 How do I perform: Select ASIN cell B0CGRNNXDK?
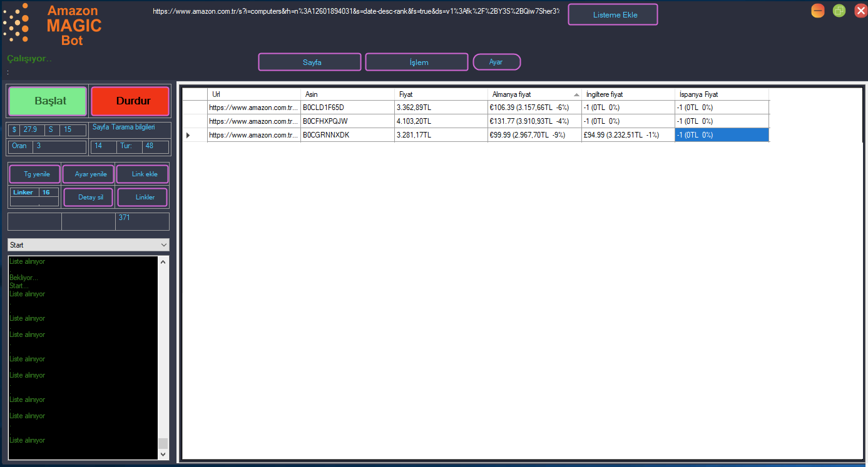tap(347, 134)
